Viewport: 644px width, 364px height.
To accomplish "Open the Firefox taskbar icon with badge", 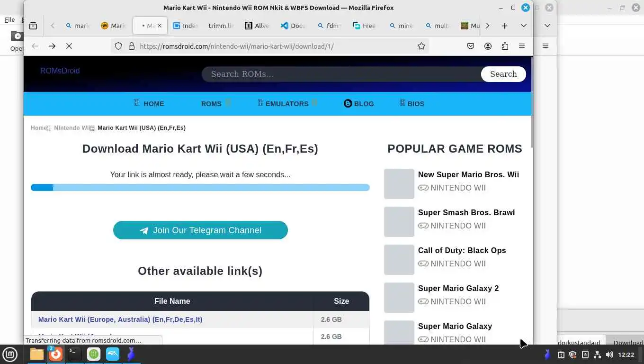I will click(55, 354).
